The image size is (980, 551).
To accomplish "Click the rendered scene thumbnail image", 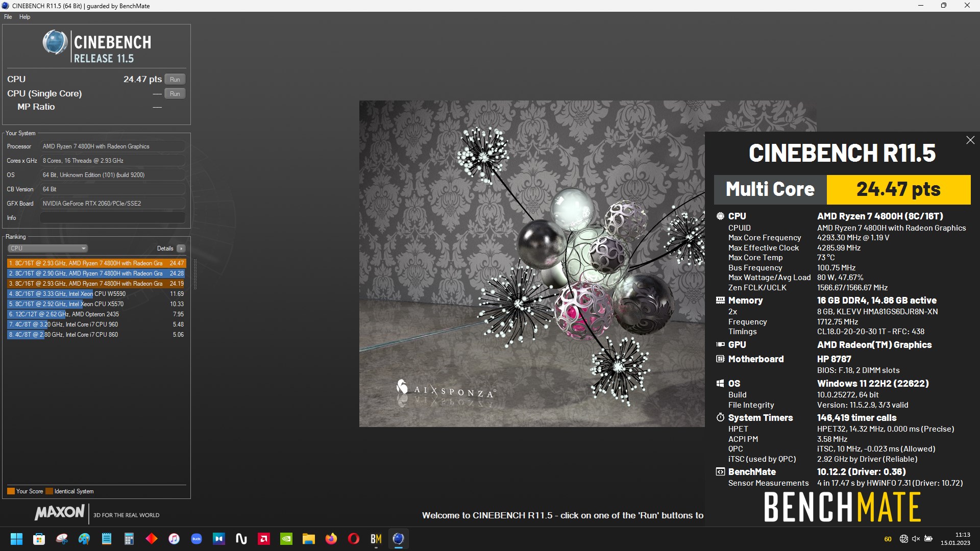I will tap(532, 263).
